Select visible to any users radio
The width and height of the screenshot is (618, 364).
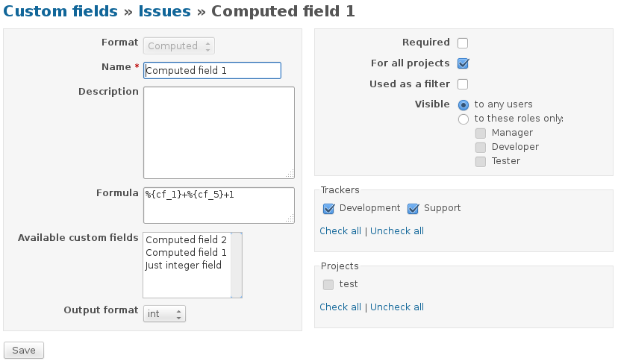[x=463, y=105]
